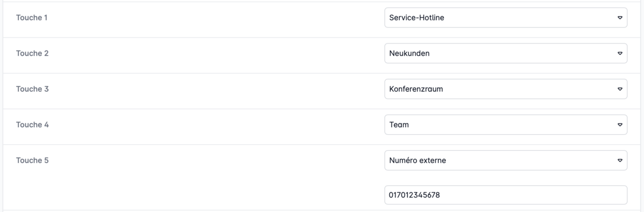Click the Touche 1 label
This screenshot has width=644, height=212.
click(x=32, y=18)
